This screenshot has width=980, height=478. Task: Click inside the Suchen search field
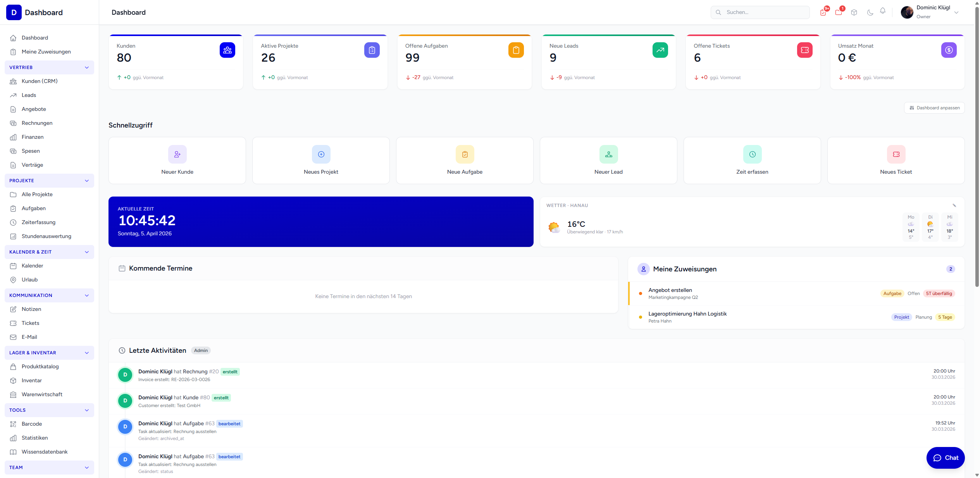pyautogui.click(x=760, y=12)
